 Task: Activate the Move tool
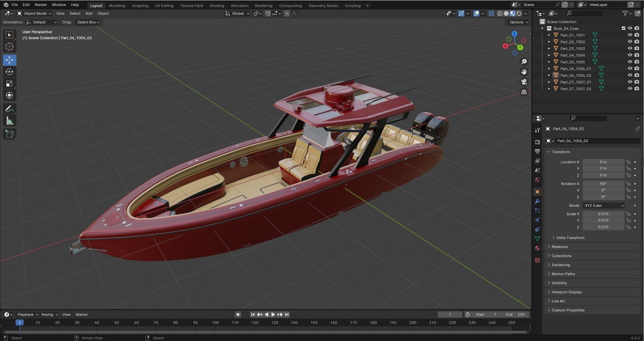click(x=9, y=60)
